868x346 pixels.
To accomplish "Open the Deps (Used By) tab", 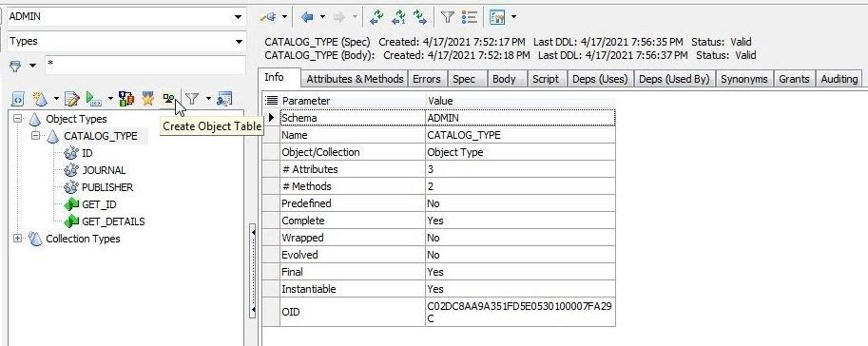I will tap(674, 79).
